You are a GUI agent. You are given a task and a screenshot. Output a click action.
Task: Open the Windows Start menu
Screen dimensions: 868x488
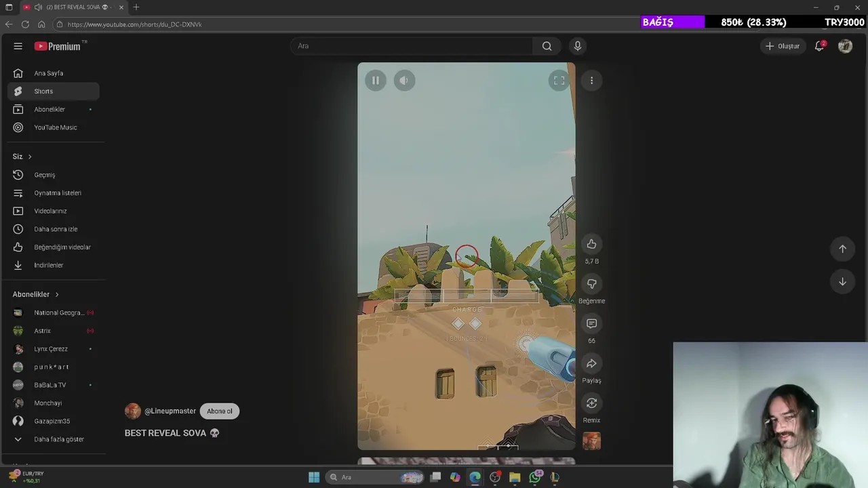click(314, 477)
